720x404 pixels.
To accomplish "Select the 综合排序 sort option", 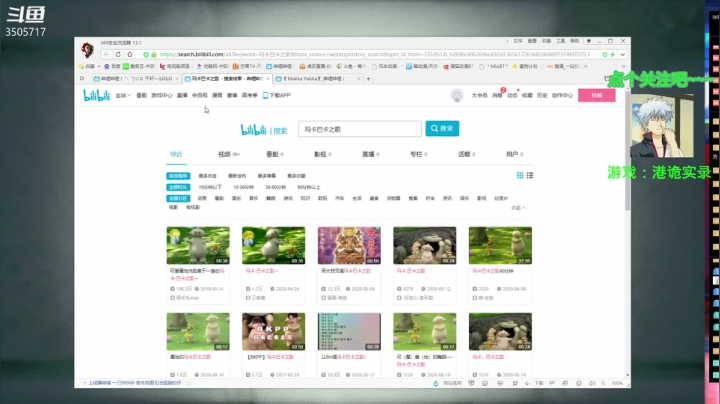I will (178, 176).
